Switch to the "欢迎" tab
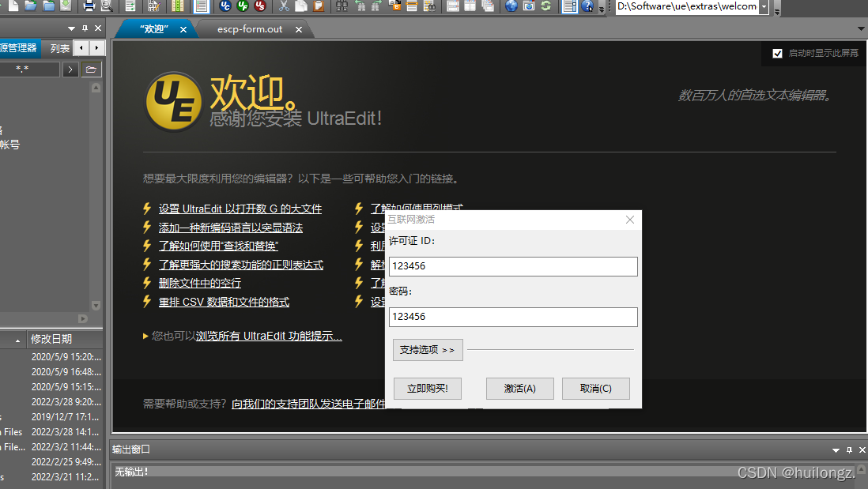The image size is (868, 489). 154,29
